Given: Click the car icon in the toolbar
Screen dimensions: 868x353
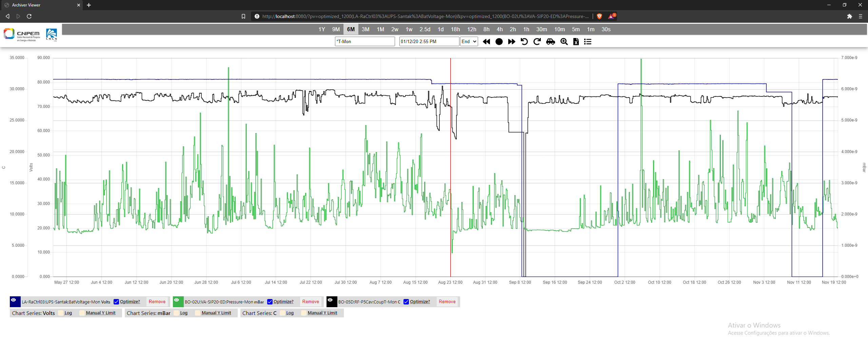Looking at the screenshot, I should [x=551, y=41].
